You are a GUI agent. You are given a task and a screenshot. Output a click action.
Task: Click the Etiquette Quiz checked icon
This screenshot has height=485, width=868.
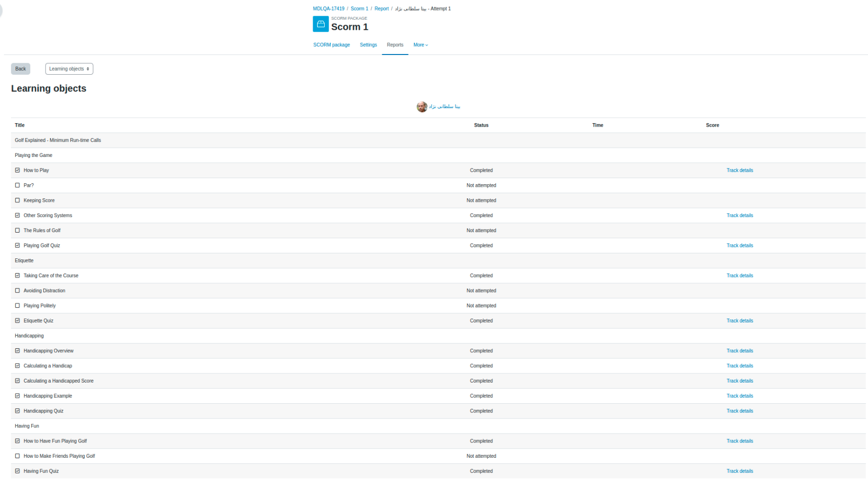pos(18,320)
